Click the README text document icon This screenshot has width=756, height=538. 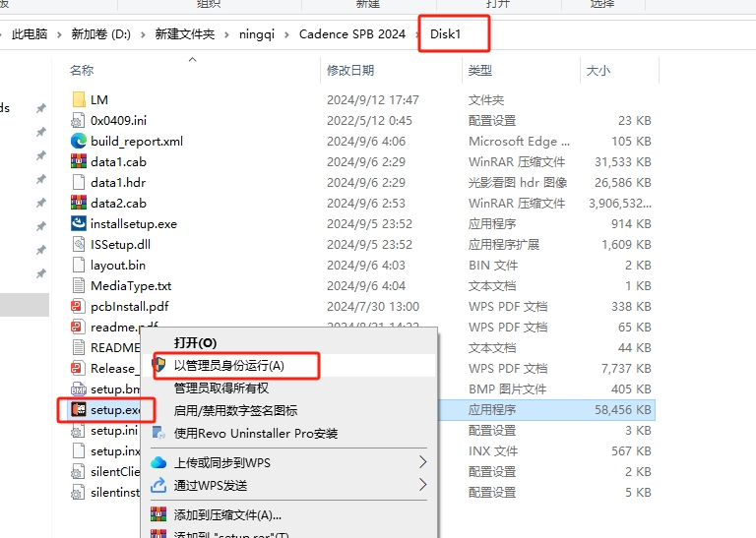[x=79, y=348]
